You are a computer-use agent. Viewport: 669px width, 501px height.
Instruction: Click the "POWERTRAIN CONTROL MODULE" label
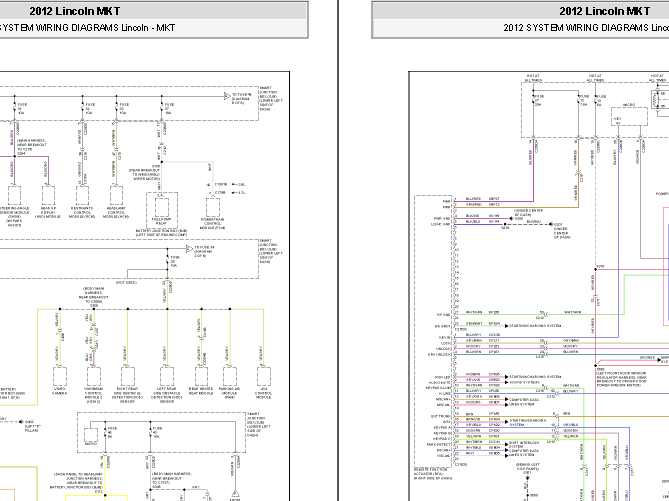[212, 224]
